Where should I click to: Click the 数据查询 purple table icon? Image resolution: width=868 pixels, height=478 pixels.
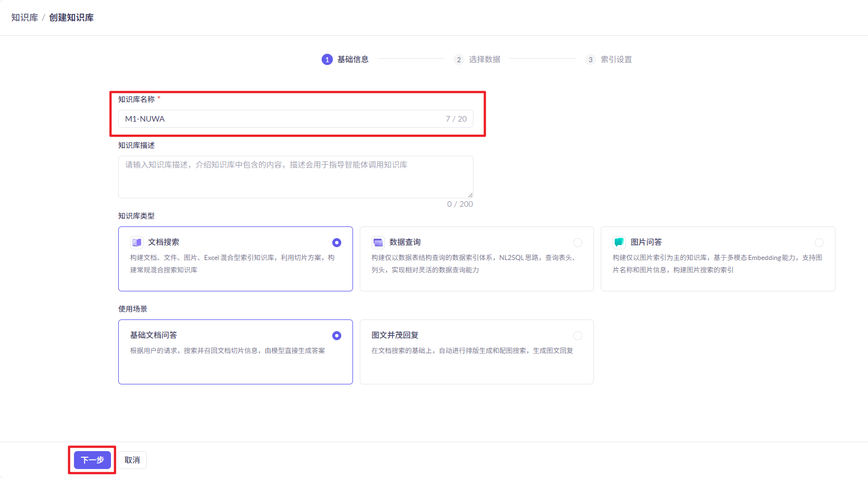point(378,242)
